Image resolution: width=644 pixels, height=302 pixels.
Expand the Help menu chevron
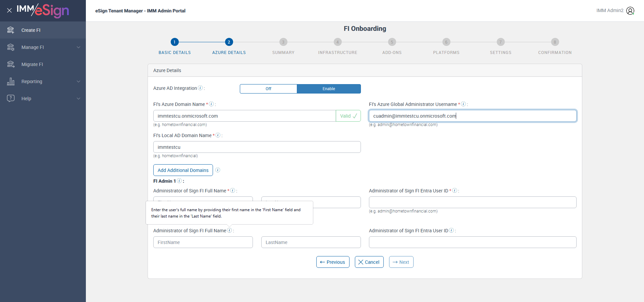pyautogui.click(x=78, y=99)
